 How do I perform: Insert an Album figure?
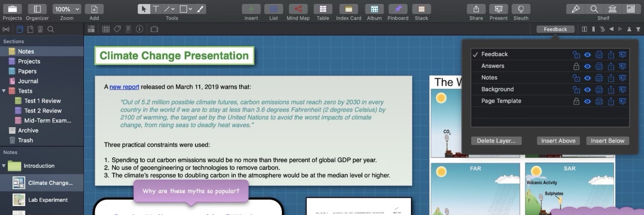(374, 9)
